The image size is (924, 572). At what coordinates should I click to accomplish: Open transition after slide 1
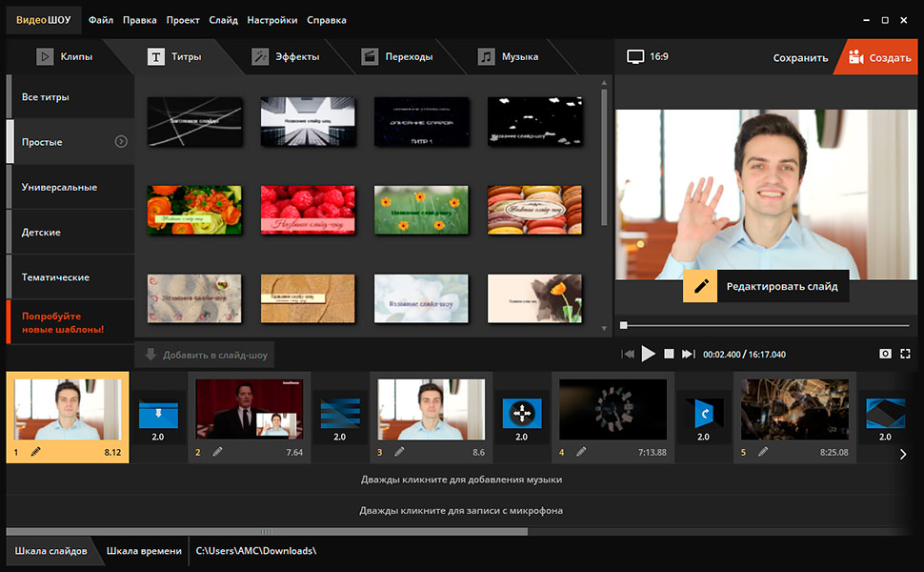pos(158,414)
